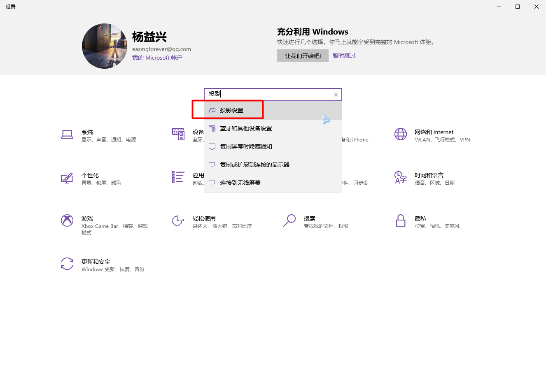
Task: Clear the search box with the X
Action: click(336, 95)
